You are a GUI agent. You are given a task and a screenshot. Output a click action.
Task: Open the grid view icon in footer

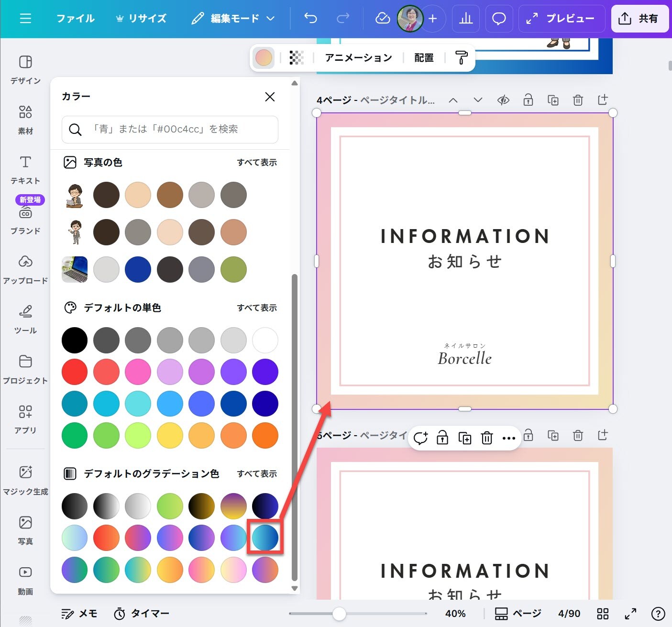pyautogui.click(x=603, y=614)
